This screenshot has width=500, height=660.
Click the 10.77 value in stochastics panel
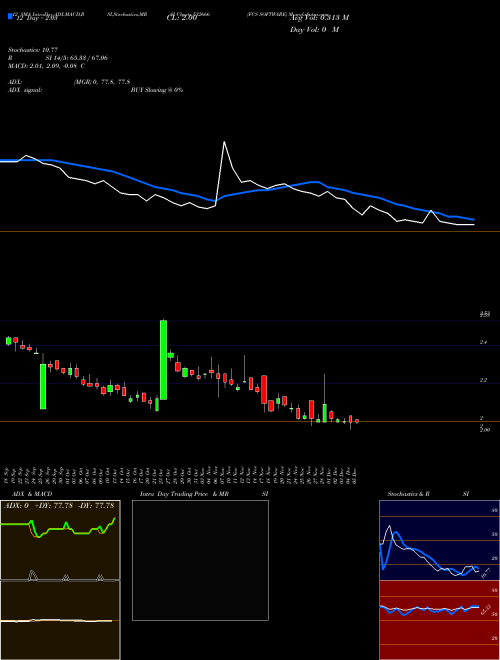click(x=486, y=573)
